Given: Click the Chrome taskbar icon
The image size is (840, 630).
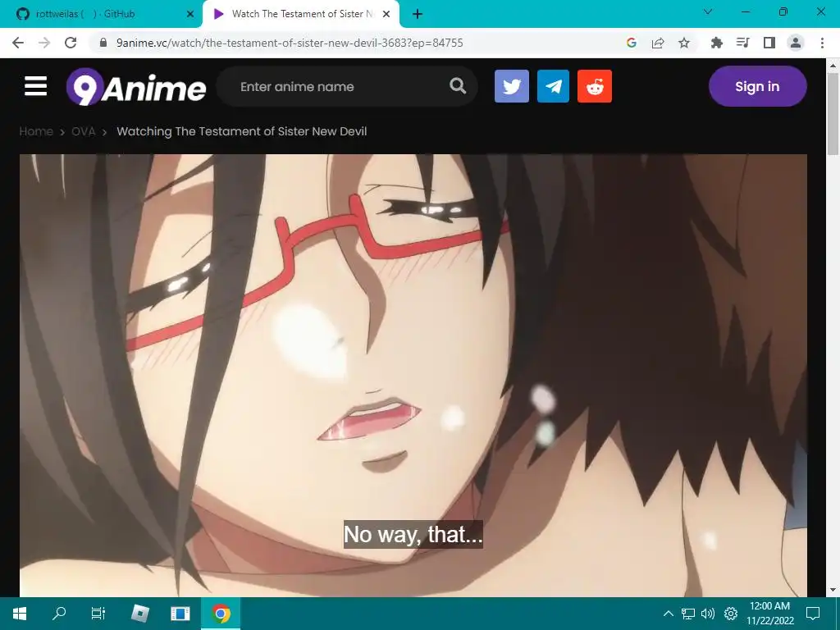Looking at the screenshot, I should (x=220, y=614).
